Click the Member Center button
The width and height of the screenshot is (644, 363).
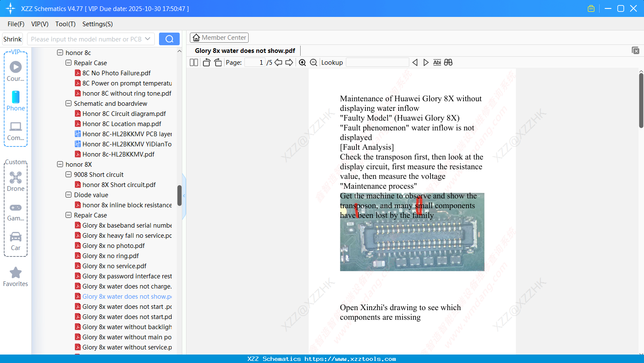click(x=219, y=38)
